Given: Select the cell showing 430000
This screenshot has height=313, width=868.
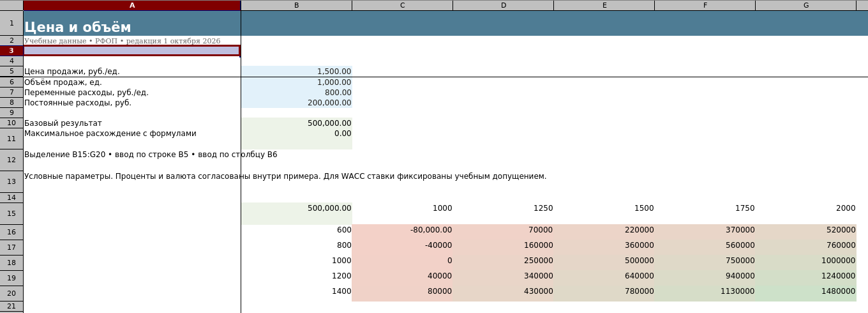Looking at the screenshot, I should tap(503, 293).
